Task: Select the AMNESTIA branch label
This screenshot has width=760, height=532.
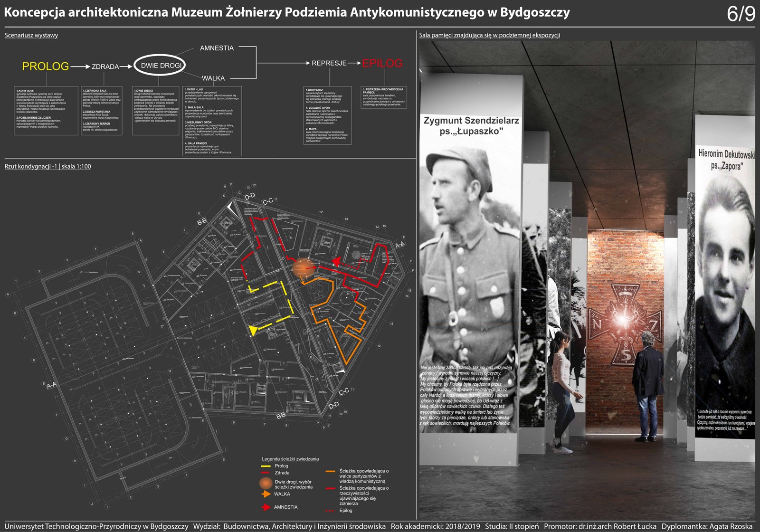Action: 217,48
